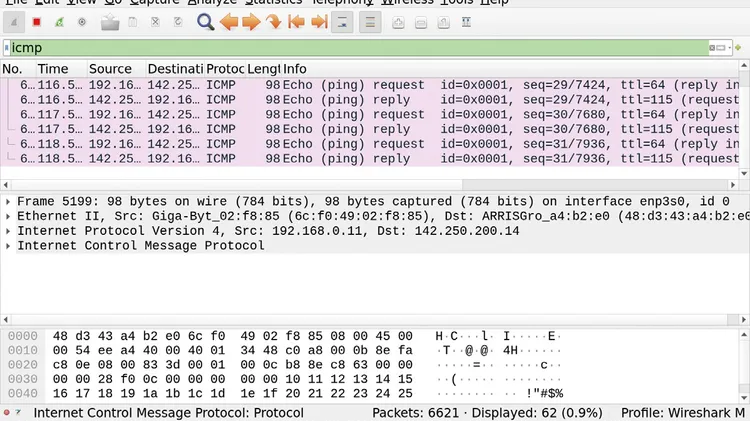Expand Internet Protocol Version 4 node

pyautogui.click(x=8, y=232)
